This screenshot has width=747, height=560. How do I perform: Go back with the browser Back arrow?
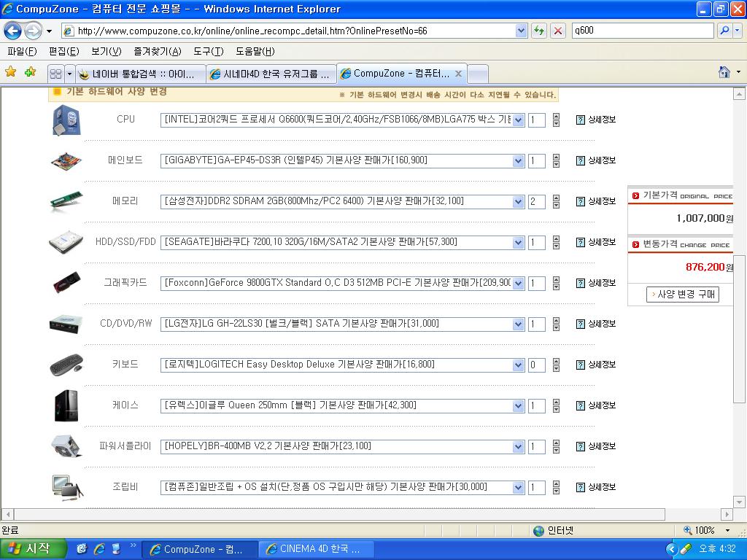pyautogui.click(x=13, y=31)
